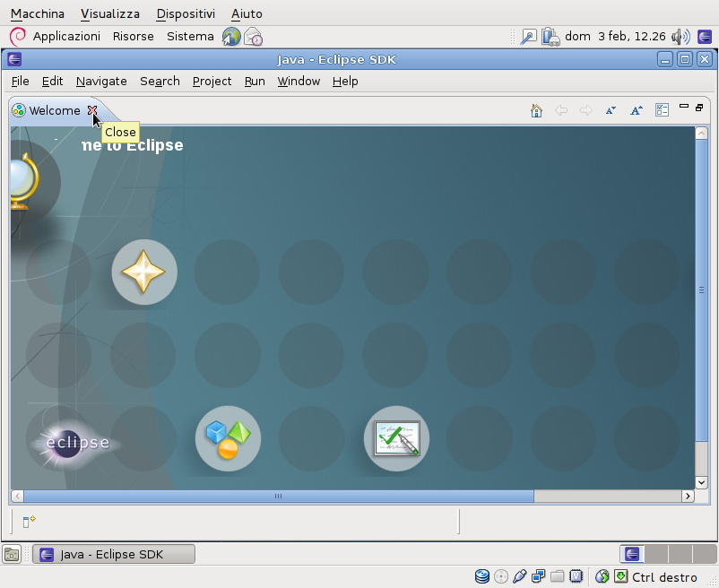Click the horizontal scrollbar thumb
Viewport: 719px width, 588px height.
[x=279, y=496]
